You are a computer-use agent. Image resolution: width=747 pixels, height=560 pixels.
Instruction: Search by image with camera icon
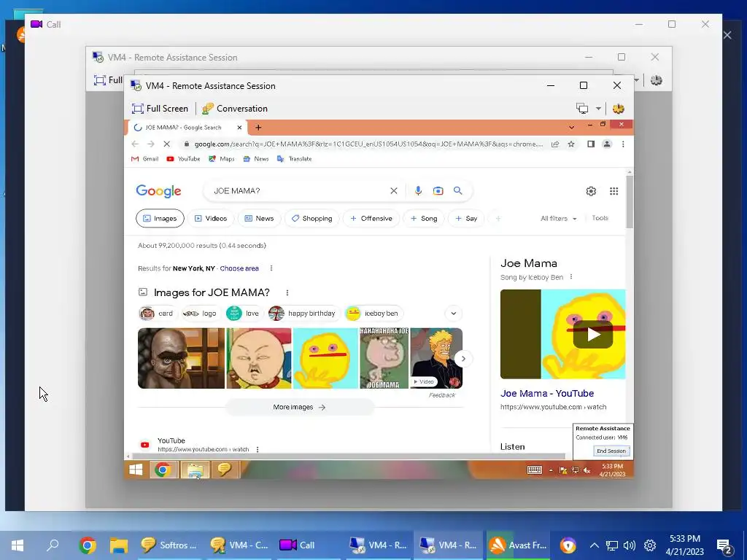point(438,191)
